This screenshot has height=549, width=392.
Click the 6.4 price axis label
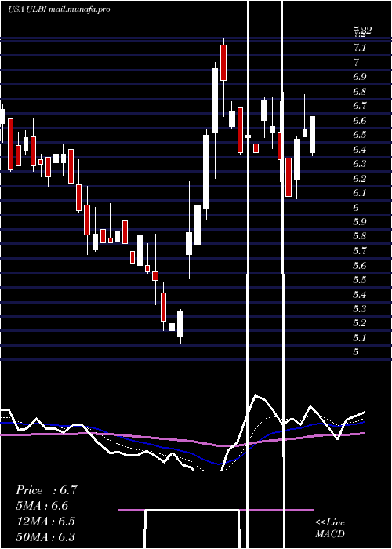(360, 150)
